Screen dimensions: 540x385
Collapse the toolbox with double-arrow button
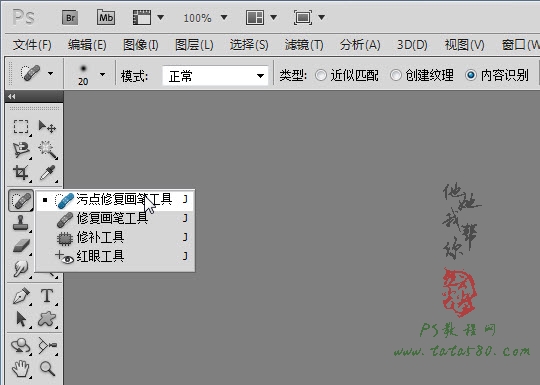(x=12, y=96)
